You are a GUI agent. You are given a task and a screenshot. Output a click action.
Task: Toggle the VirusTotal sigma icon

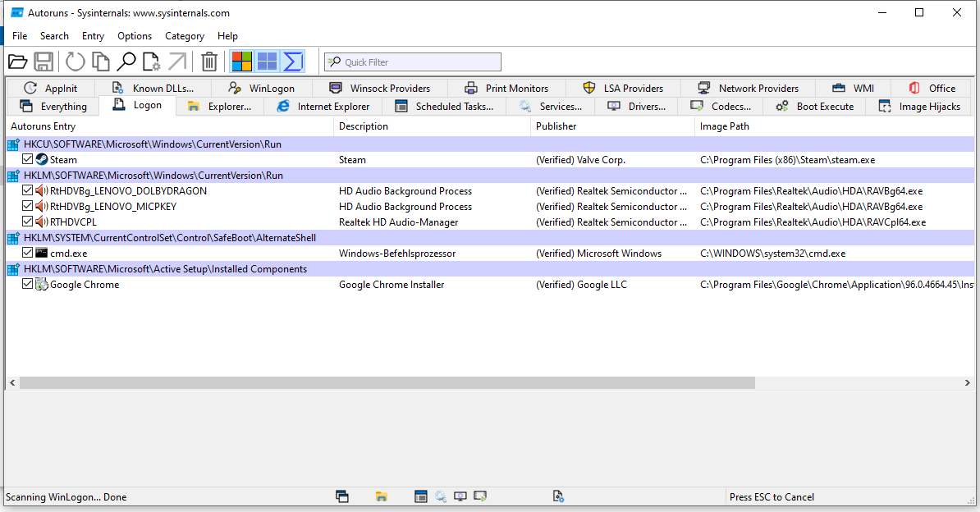coord(292,62)
